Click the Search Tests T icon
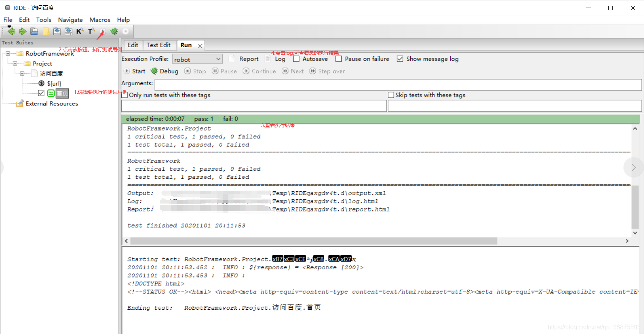644x334 pixels. coord(91,32)
